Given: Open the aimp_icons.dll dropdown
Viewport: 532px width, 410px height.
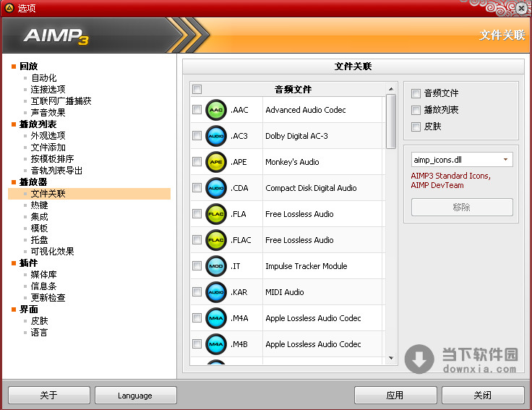Looking at the screenshot, I should click(462, 160).
